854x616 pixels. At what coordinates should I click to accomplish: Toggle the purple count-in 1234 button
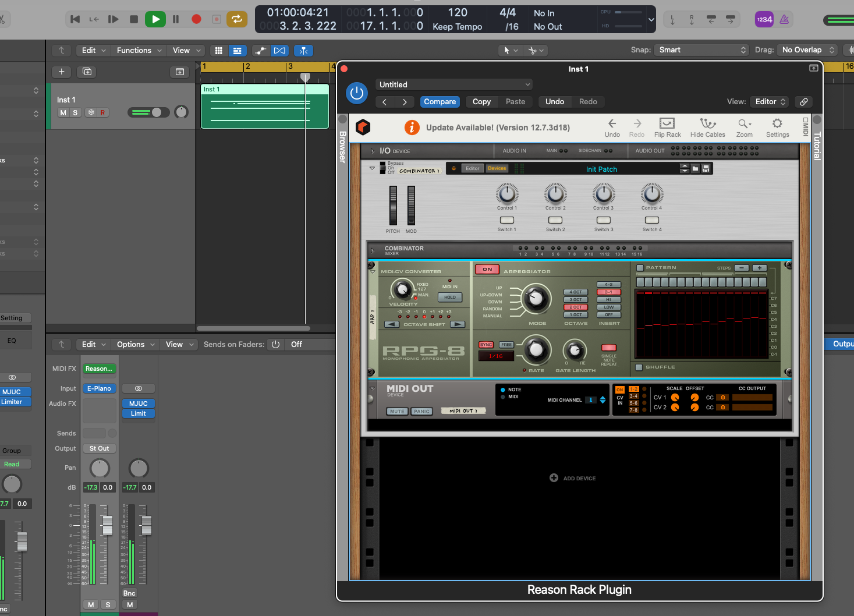(764, 19)
